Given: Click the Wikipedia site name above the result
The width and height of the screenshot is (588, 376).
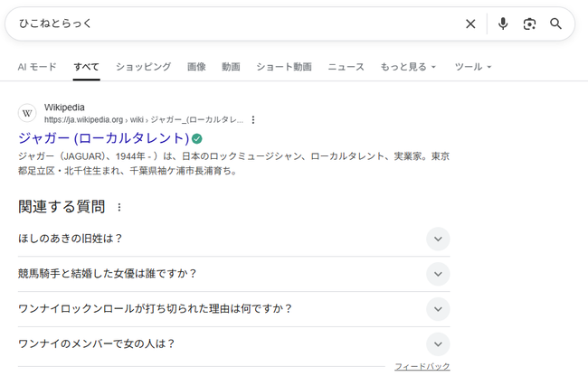Looking at the screenshot, I should (64, 108).
